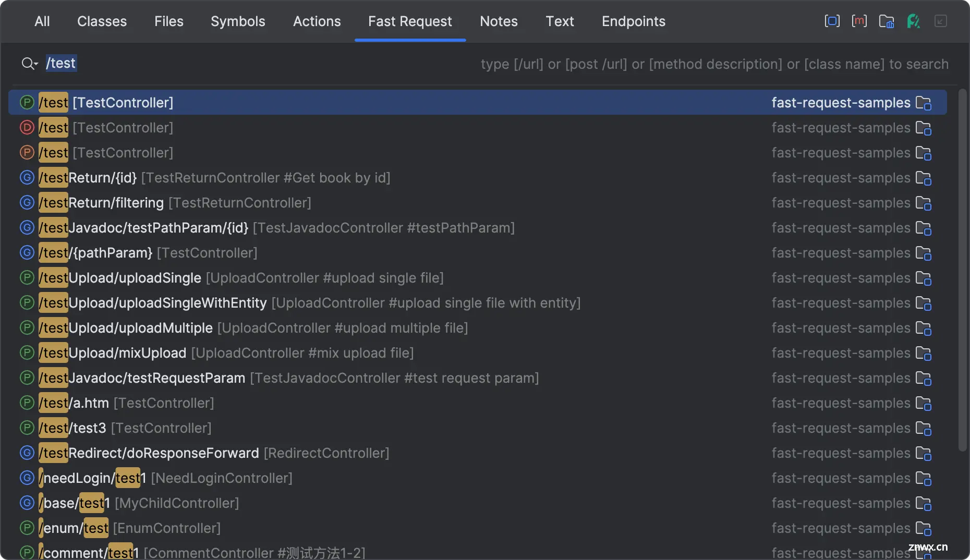Image resolution: width=970 pixels, height=560 pixels.
Task: Select /test/{pathParam} [TestController] result
Action: pos(478,252)
